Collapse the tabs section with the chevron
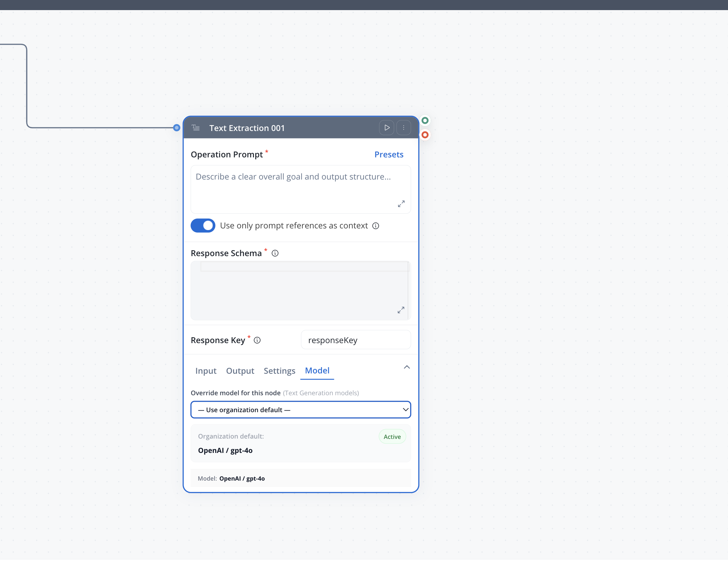 (x=407, y=367)
